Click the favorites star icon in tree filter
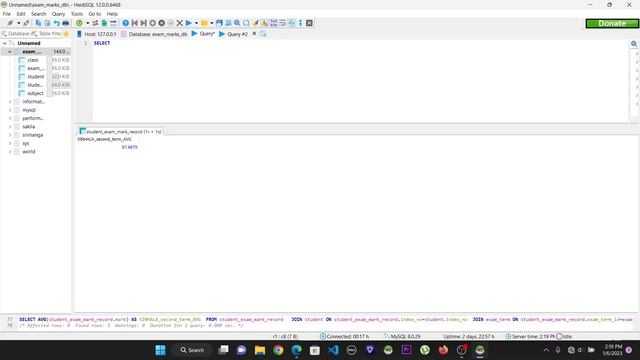Image resolution: width=640 pixels, height=360 pixels. tap(66, 34)
